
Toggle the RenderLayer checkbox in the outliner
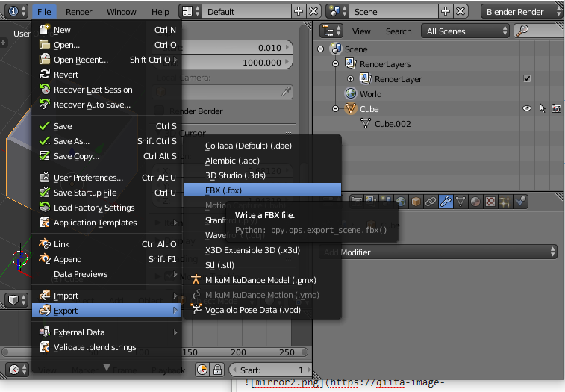point(527,78)
